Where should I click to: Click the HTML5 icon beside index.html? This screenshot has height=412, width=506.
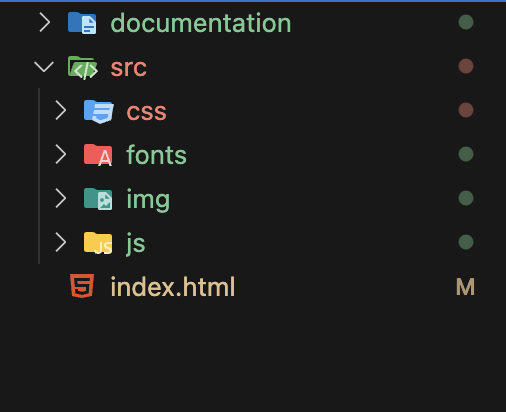[x=82, y=286]
